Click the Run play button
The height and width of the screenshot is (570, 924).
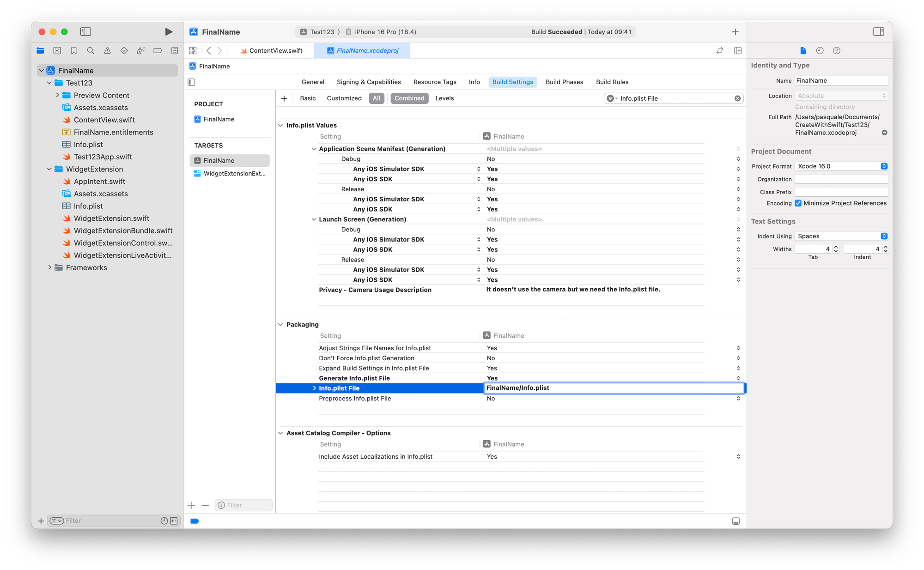click(x=169, y=32)
